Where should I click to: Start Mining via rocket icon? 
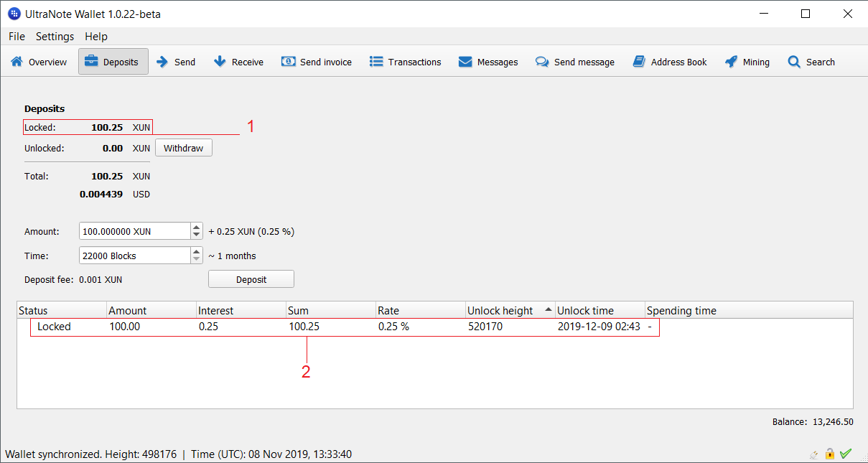[731, 62]
